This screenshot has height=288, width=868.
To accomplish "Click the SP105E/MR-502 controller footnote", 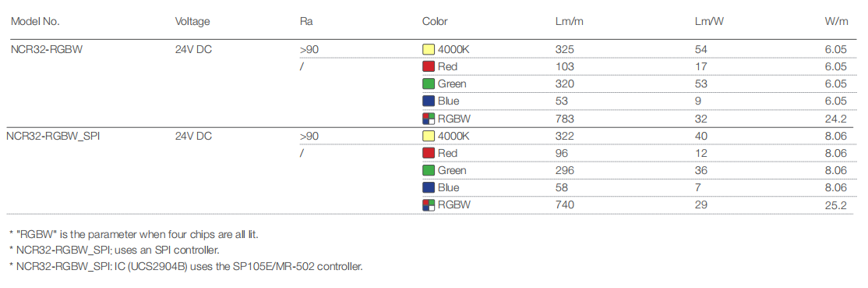I will (186, 267).
